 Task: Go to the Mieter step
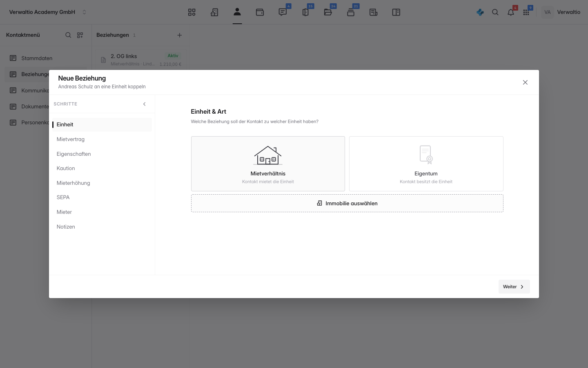(x=102, y=212)
